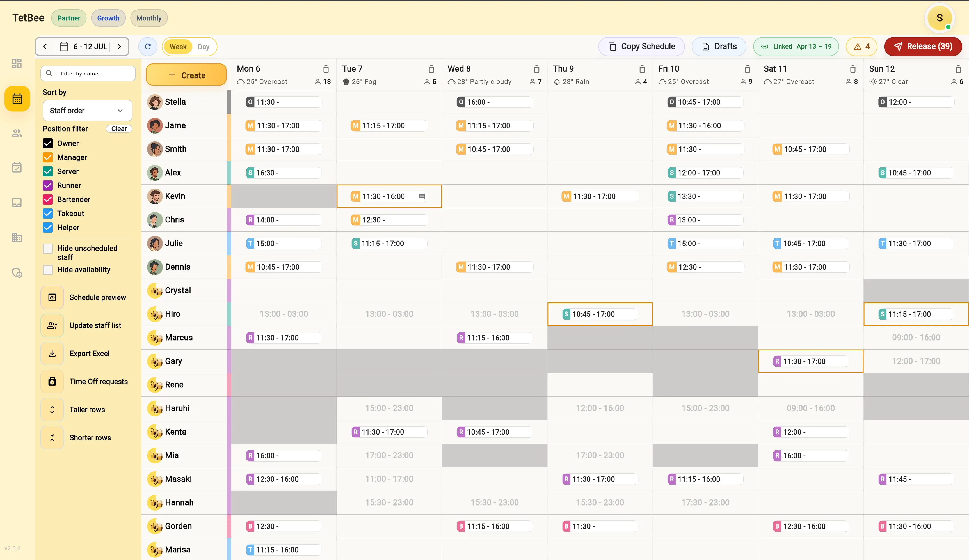969x560 pixels.
Task: Open the Staff order sort dropdown
Action: point(87,111)
